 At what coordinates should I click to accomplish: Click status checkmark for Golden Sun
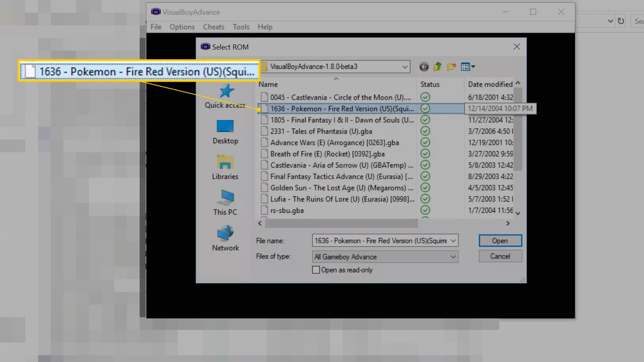pos(425,188)
